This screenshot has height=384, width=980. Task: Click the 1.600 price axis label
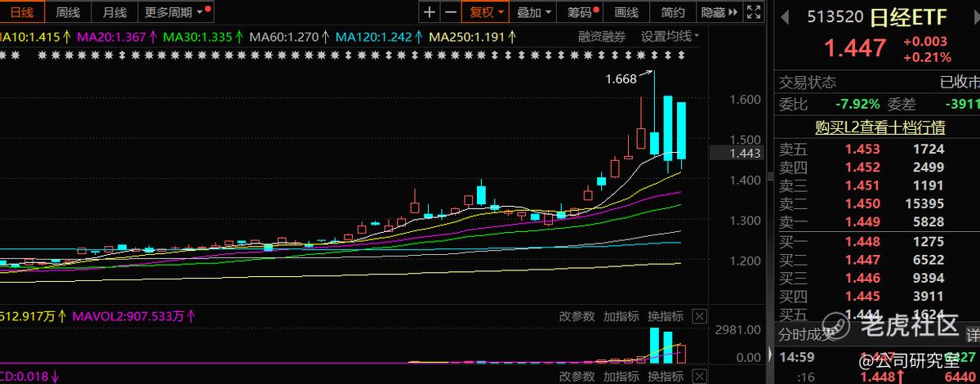pos(744,100)
